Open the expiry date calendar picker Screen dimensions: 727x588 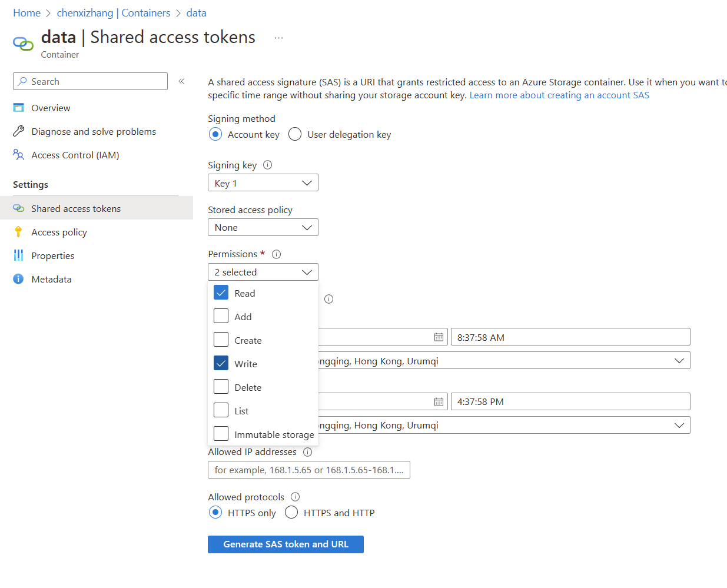[439, 401]
